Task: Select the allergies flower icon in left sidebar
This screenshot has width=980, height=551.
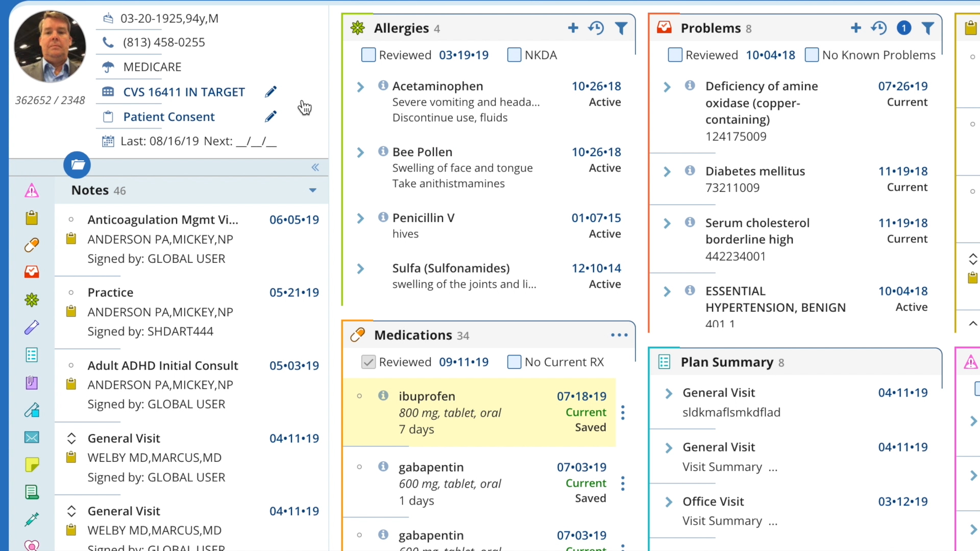Action: click(31, 300)
